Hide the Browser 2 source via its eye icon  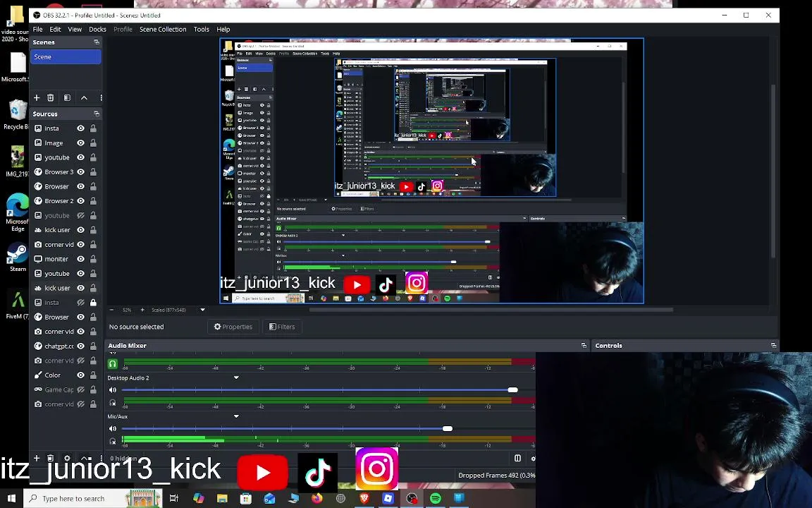coord(81,200)
